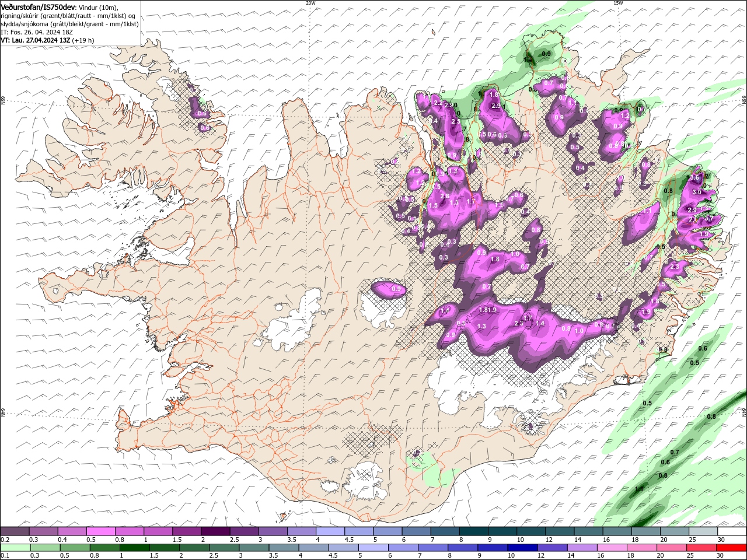Image resolution: width=747 pixels, height=560 pixels.
Task: Click the '1.81.9' overlapping snowfall values
Action: (487, 310)
